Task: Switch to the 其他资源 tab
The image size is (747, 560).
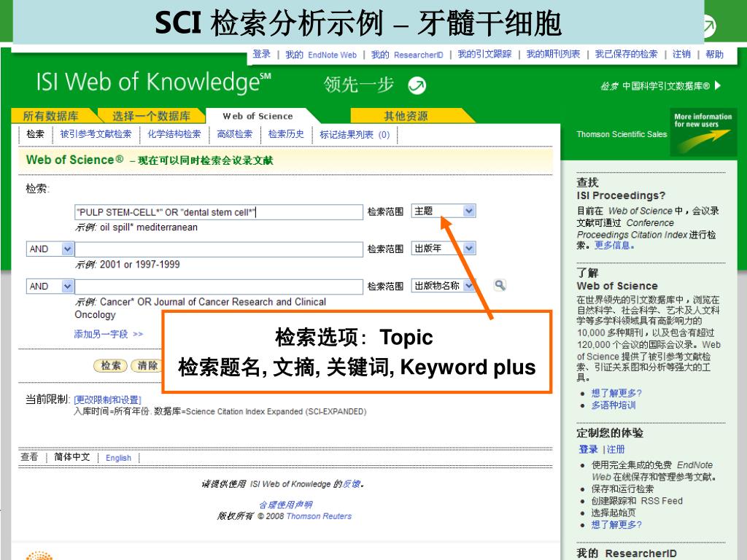Action: tap(406, 116)
